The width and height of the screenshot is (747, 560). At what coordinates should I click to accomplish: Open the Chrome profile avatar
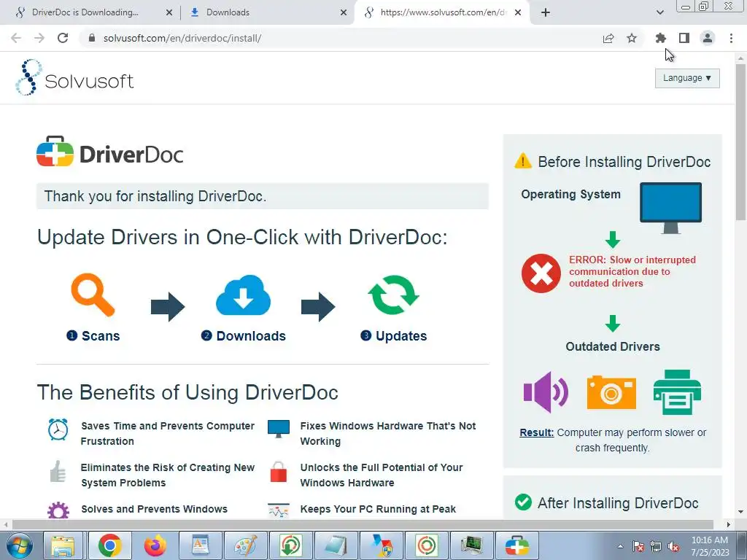coord(708,38)
